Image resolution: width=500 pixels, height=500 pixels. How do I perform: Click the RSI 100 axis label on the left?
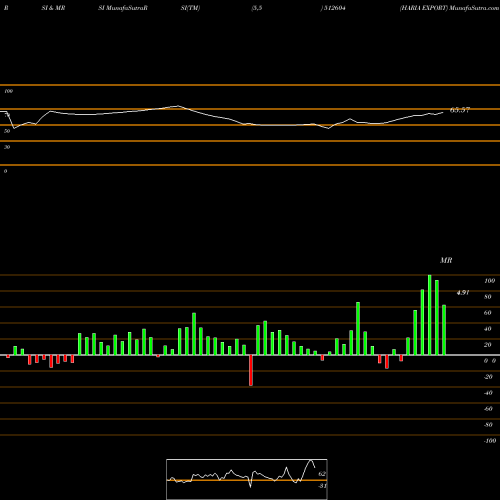coord(8,91)
